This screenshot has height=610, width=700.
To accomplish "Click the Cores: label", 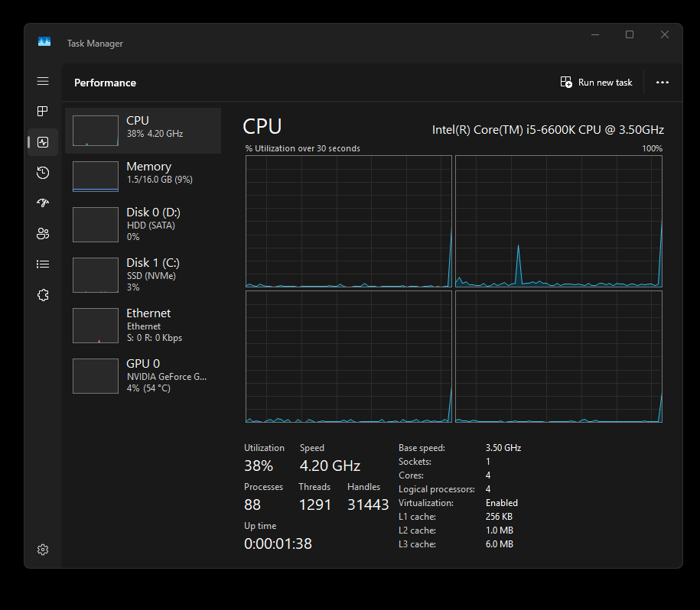I will click(411, 475).
